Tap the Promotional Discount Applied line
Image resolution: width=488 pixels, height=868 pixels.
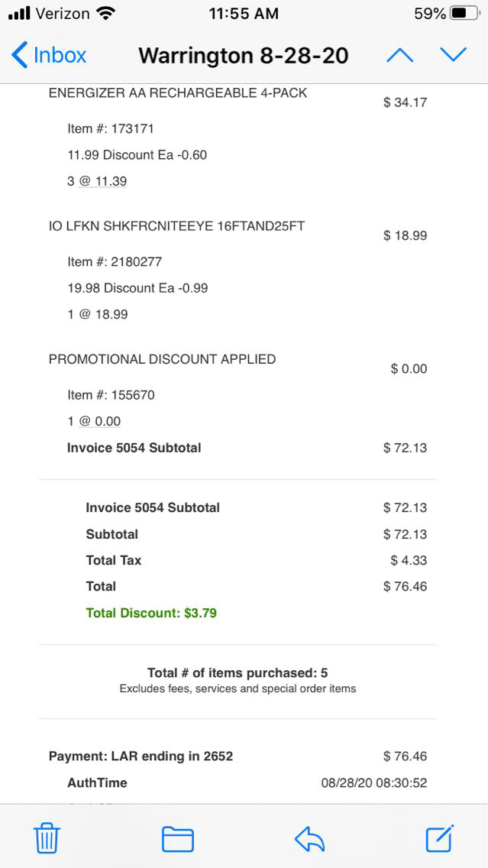click(162, 359)
